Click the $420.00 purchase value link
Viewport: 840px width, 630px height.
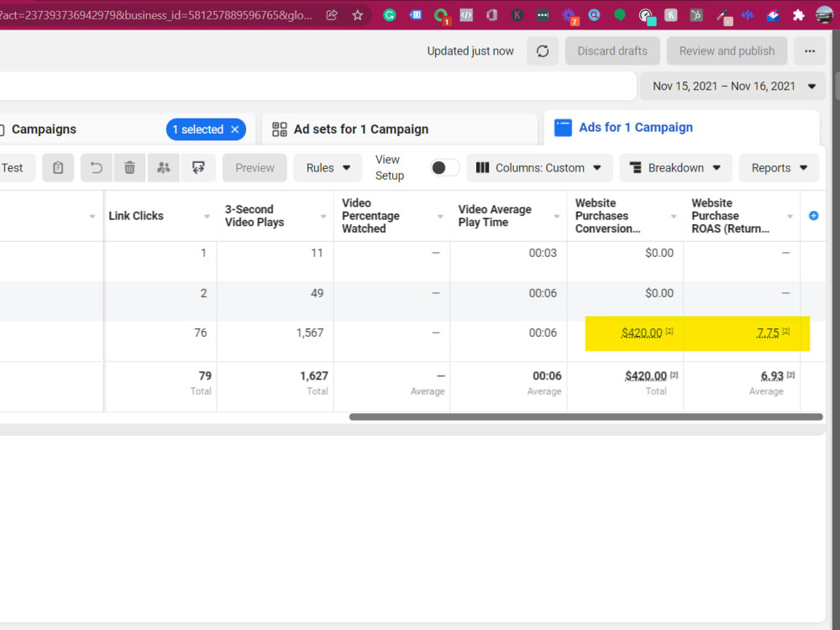(x=641, y=333)
